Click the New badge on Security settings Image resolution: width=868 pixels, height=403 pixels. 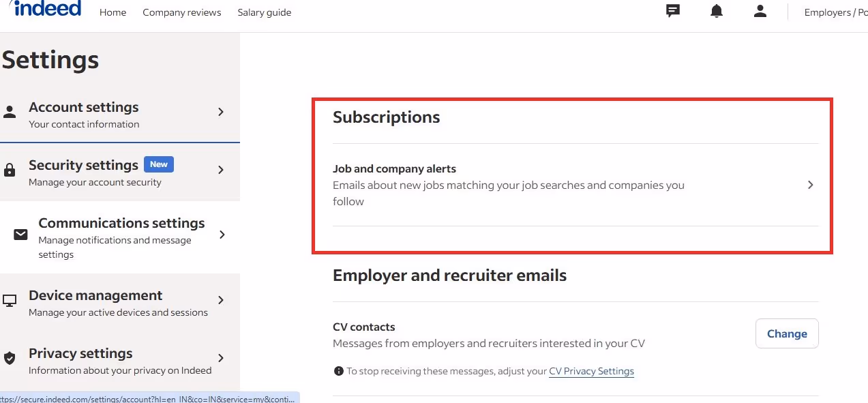[158, 164]
